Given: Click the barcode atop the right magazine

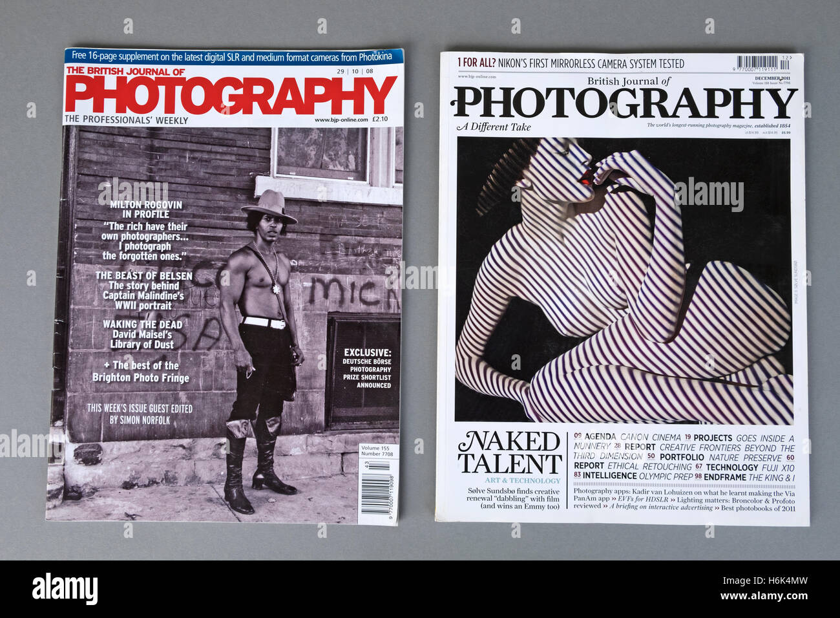Looking at the screenshot, I should pyautogui.click(x=763, y=63).
